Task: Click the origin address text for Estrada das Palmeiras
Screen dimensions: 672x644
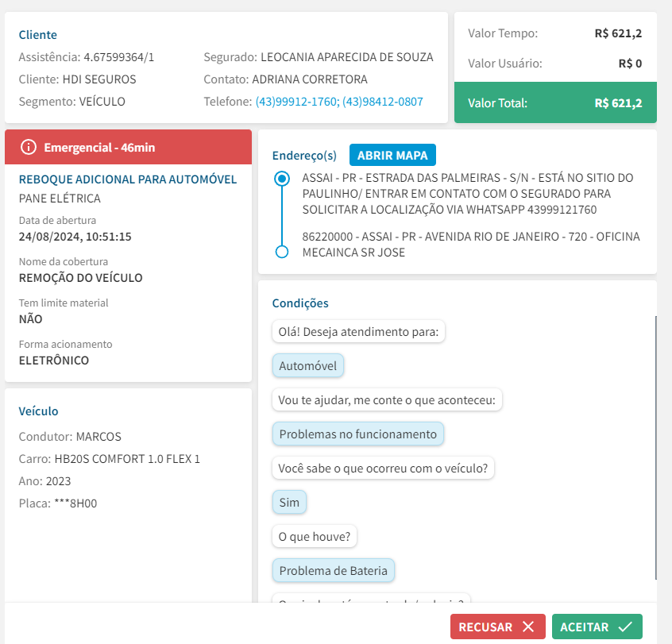Action: [x=467, y=193]
